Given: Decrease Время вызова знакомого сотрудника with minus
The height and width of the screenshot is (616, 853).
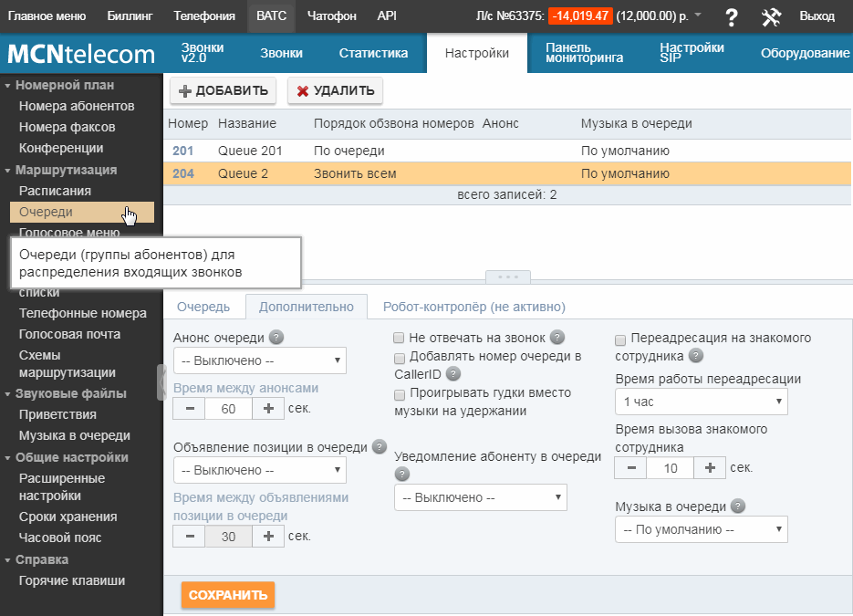Looking at the screenshot, I should (630, 468).
